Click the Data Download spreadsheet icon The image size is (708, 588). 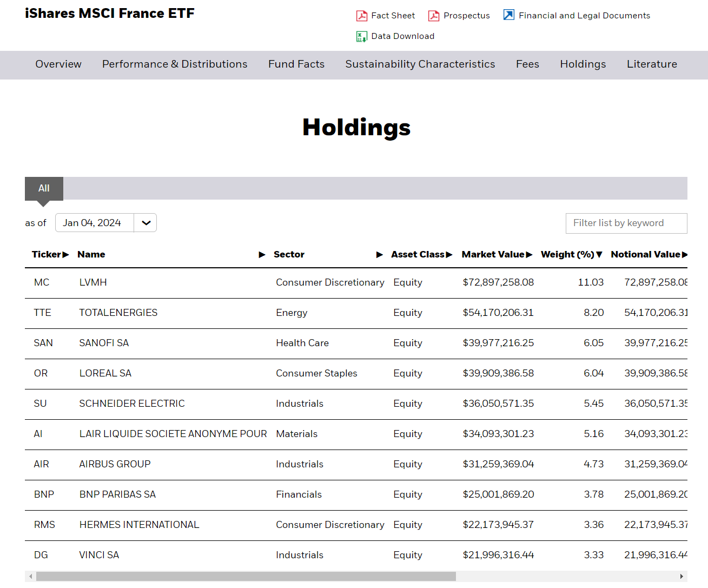[x=362, y=36]
